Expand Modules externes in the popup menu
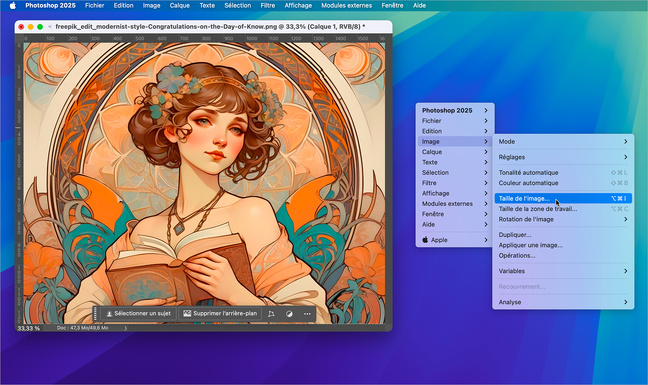 click(455, 204)
